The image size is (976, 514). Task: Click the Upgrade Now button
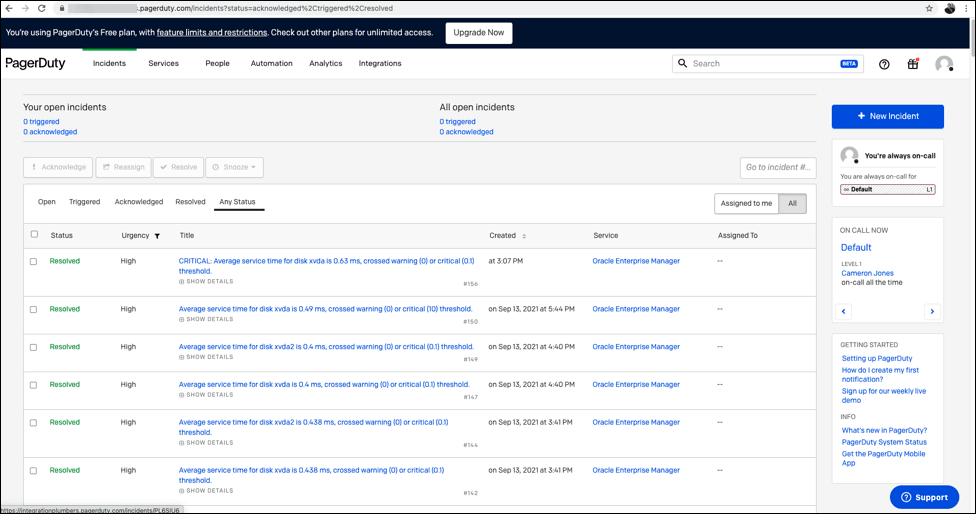pos(479,33)
